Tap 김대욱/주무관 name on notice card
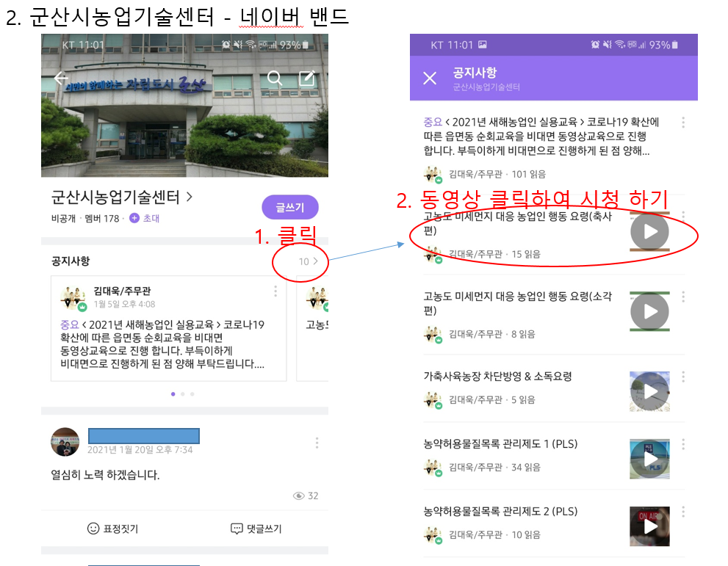Viewport: 728px width, 566px height. click(x=122, y=291)
